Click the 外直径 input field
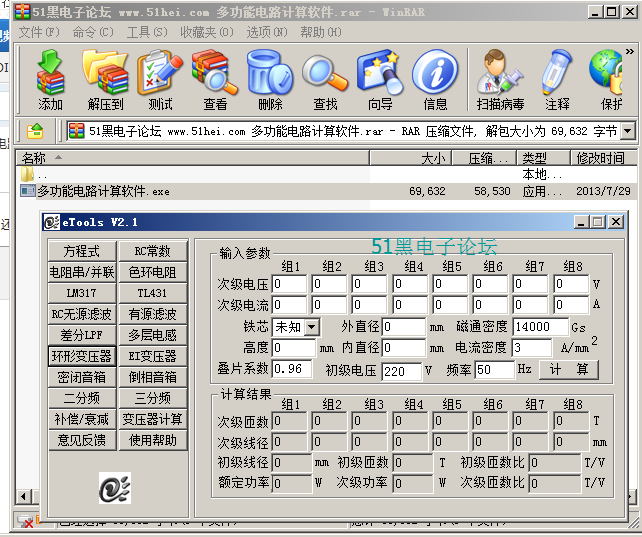 (404, 327)
